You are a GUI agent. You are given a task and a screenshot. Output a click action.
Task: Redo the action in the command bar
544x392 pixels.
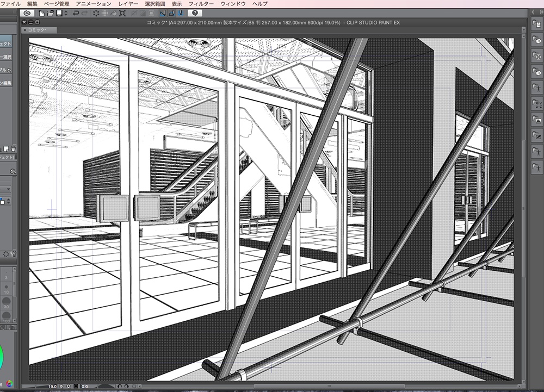point(85,13)
